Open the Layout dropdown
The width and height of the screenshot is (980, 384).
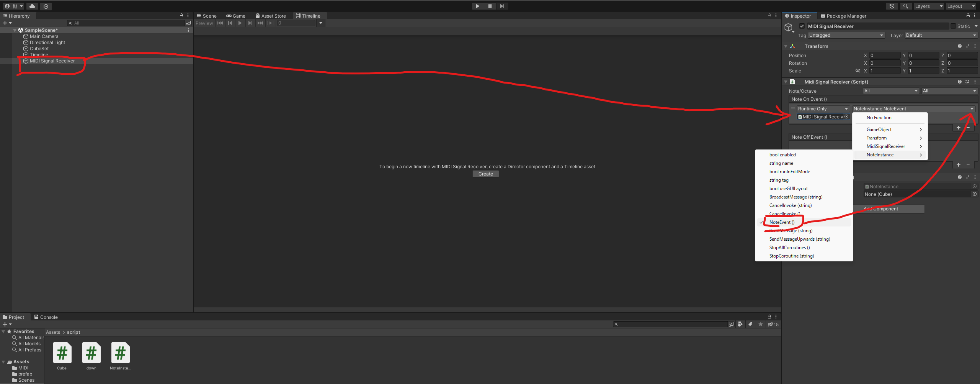coord(961,6)
